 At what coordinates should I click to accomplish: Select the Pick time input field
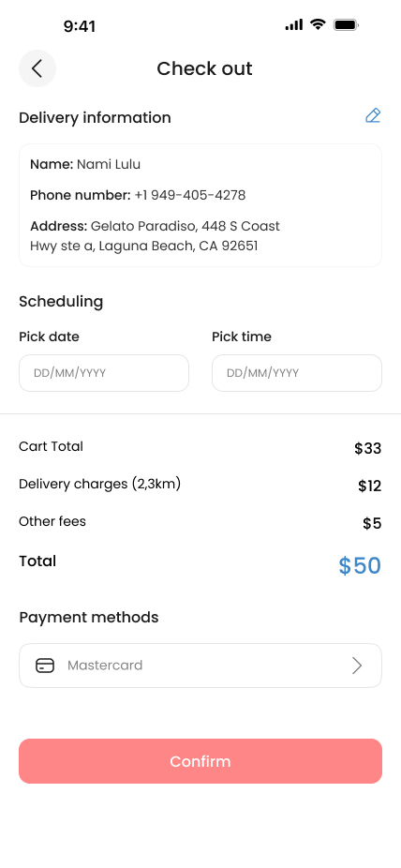tap(297, 373)
